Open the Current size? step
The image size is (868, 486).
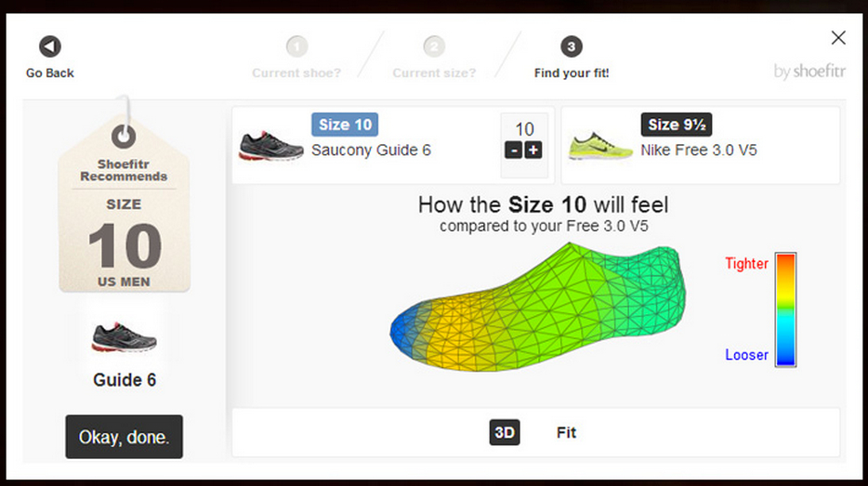coord(434,72)
